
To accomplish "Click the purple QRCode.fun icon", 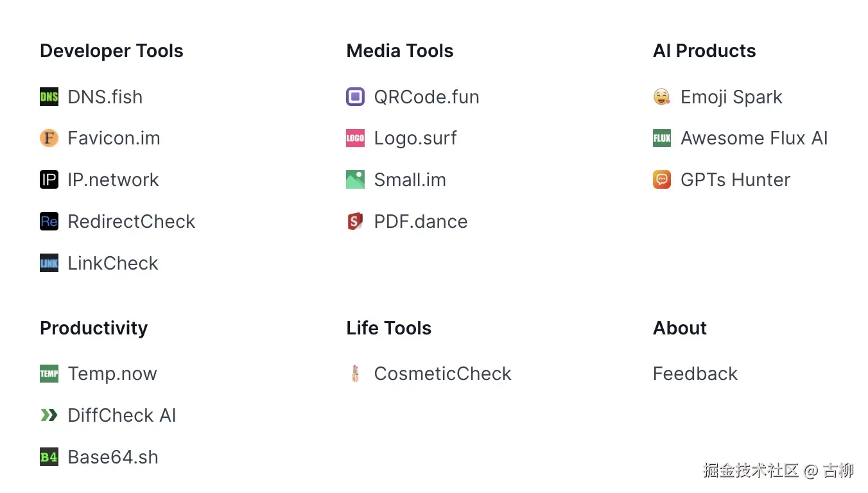I will point(355,97).
